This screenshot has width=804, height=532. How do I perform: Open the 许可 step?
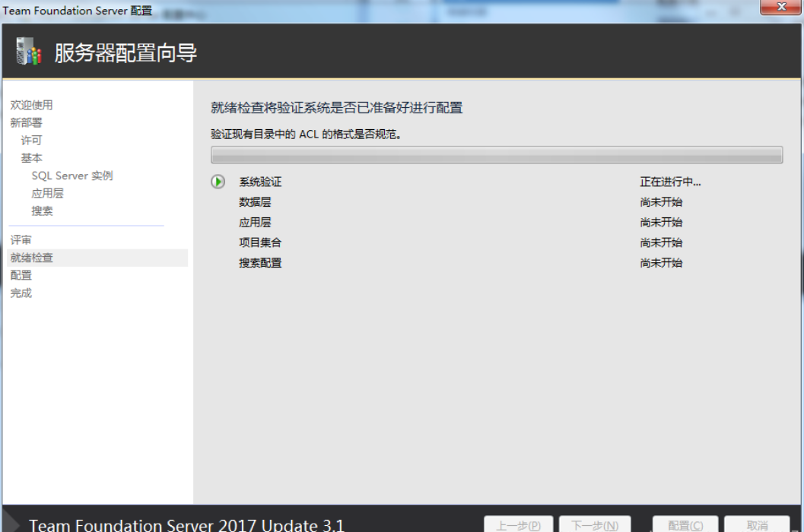point(31,141)
